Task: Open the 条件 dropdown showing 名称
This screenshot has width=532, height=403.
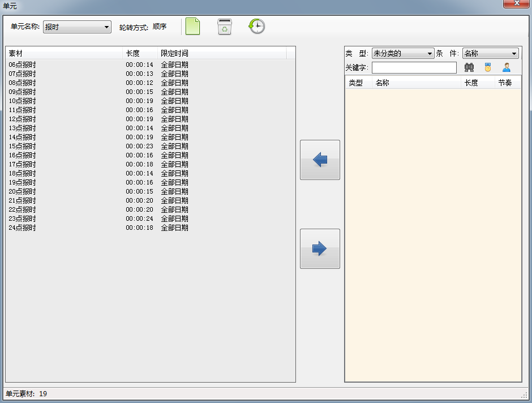Action: pyautogui.click(x=490, y=54)
